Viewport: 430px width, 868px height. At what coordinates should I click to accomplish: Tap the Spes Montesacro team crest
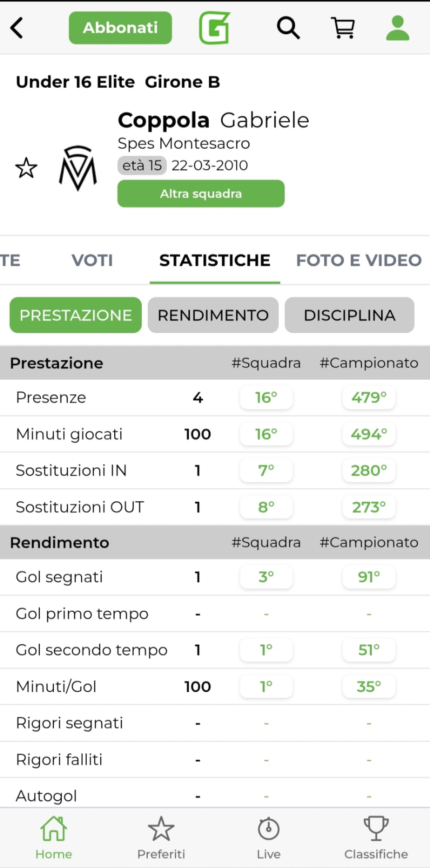point(78,168)
